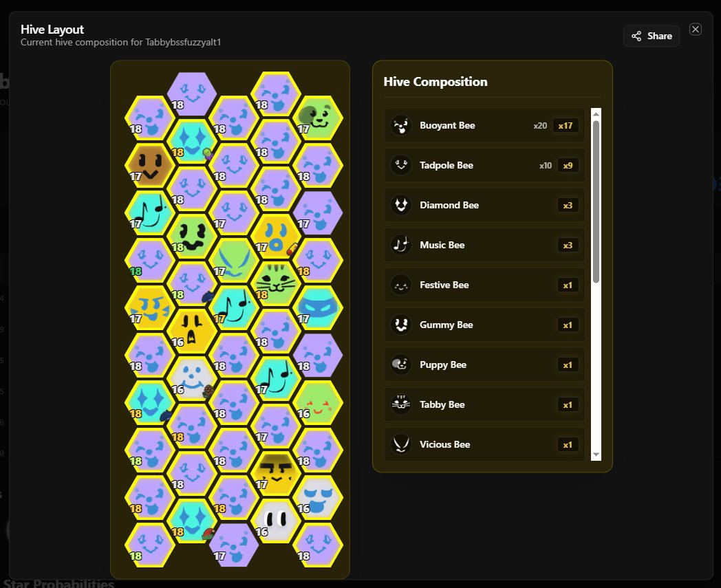Select the green Puppy Bee hexagon in the hive

tap(318, 118)
